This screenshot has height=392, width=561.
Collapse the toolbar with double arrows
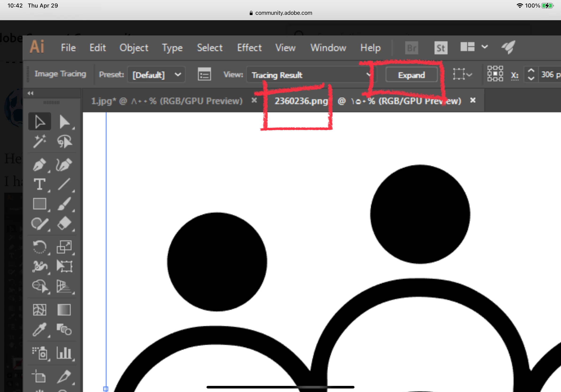click(30, 93)
